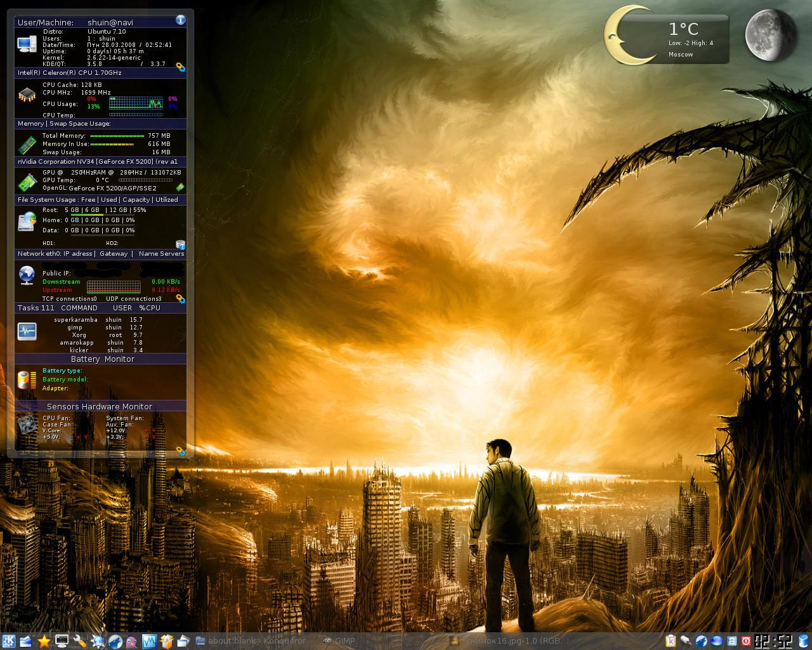This screenshot has width=812, height=650.
Task: Click the gears icon beside KDE/QT version
Action: coord(180,66)
